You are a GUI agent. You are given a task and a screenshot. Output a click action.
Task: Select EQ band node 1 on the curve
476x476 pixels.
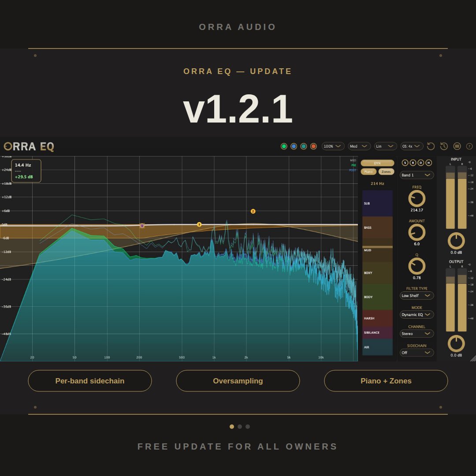pyautogui.click(x=142, y=226)
